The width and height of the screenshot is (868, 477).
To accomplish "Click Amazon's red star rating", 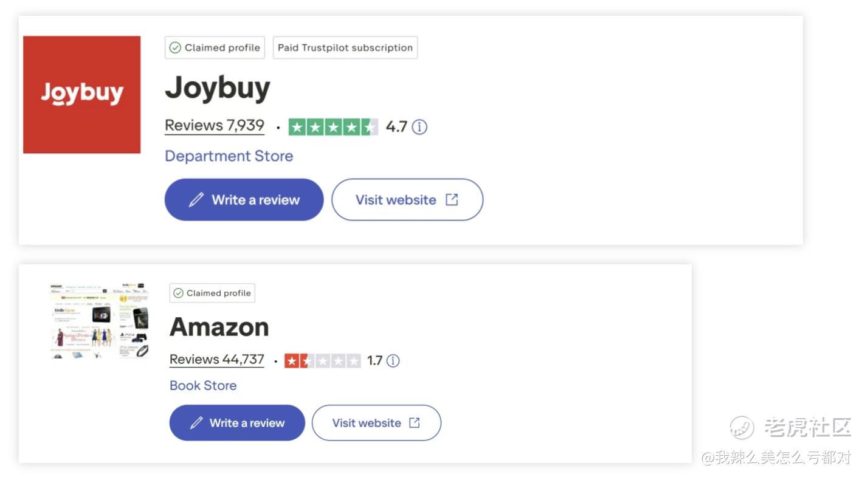I will [x=322, y=361].
